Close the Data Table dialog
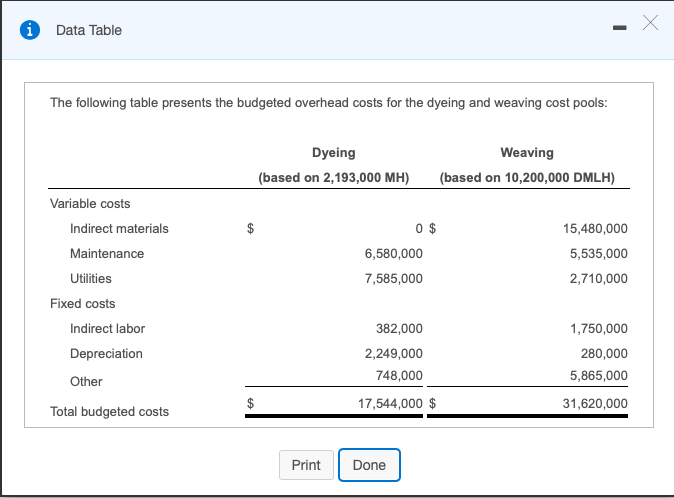 650,23
